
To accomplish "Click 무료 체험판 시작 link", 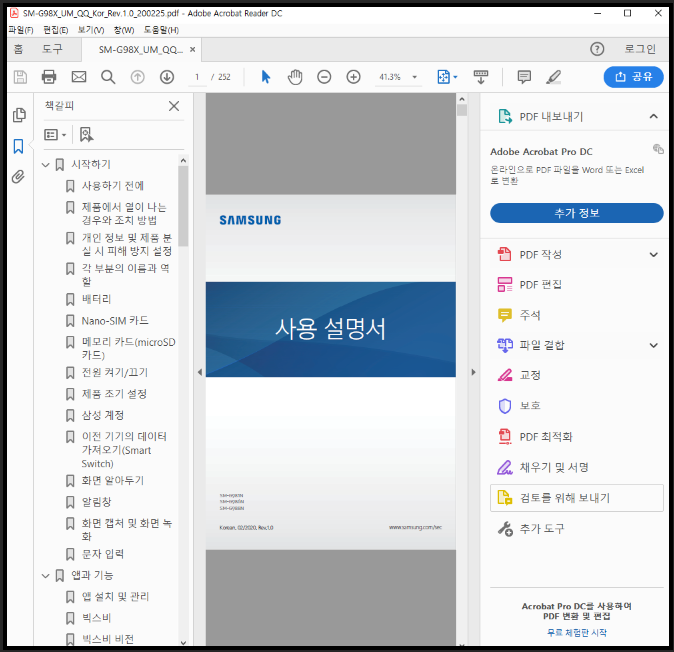I will (576, 633).
